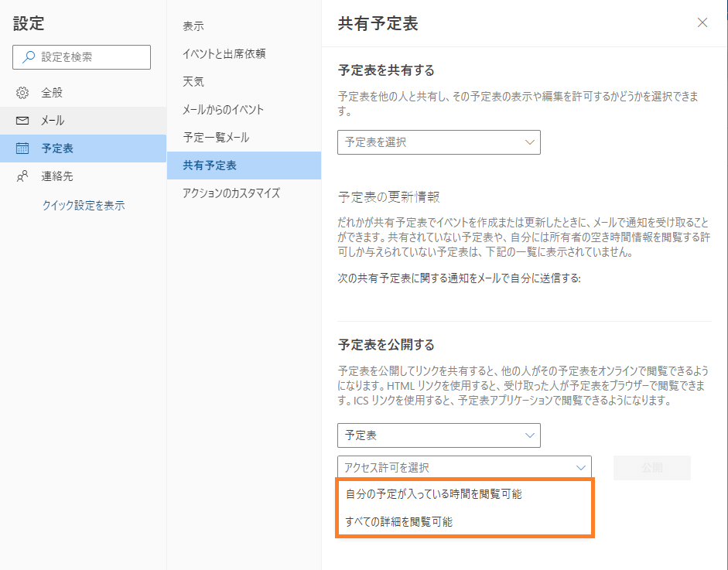This screenshot has width=728, height=570.
Task: Select the 予定表 settings category
Action: 83,148
